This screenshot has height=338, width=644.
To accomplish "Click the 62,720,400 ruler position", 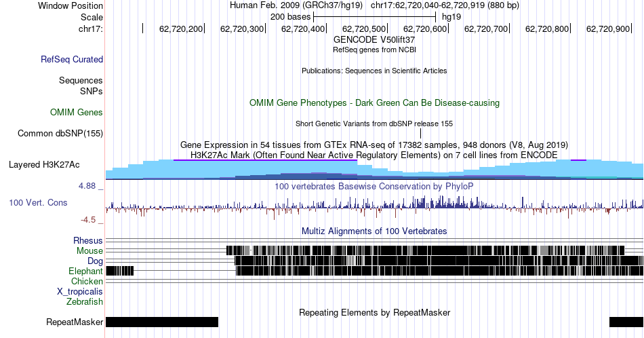I will [x=303, y=29].
